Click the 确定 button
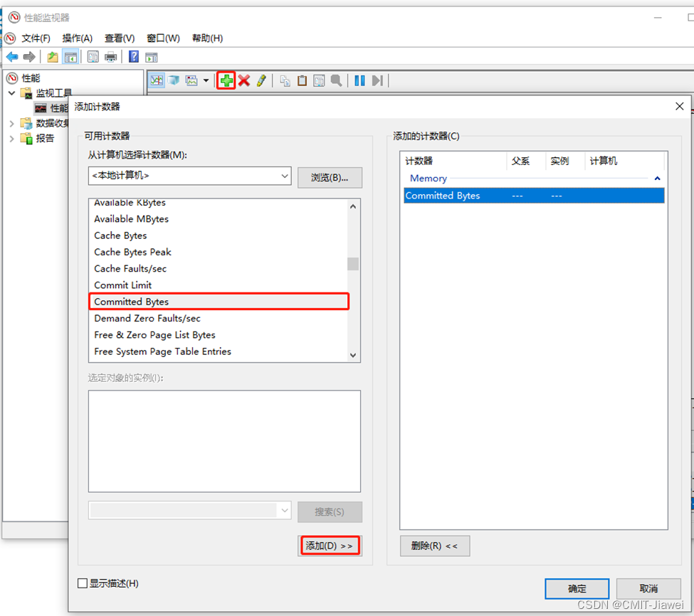 point(577,588)
